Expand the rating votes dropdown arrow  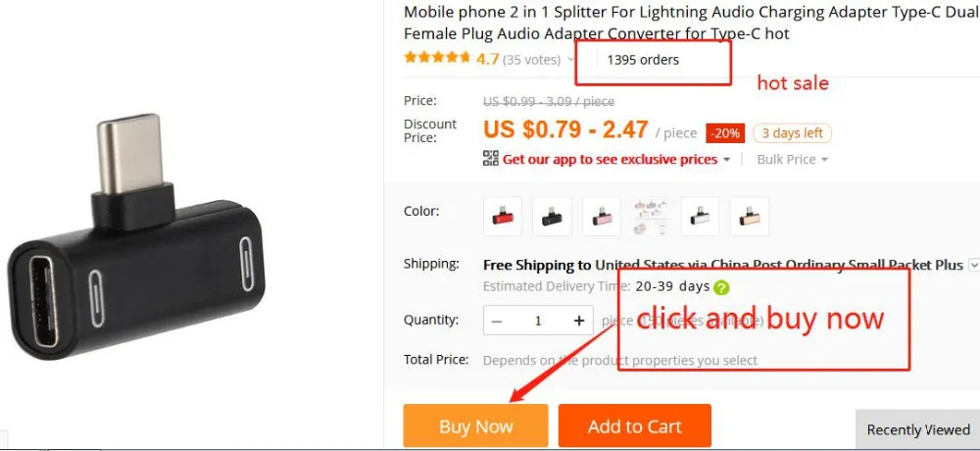tap(570, 60)
